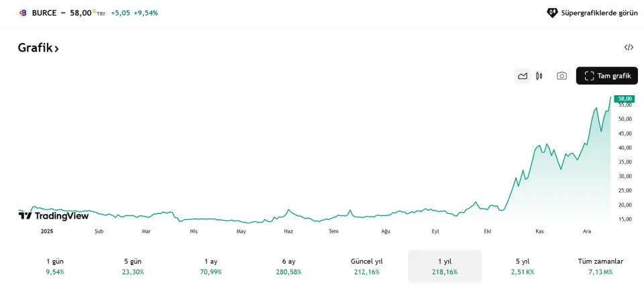Click the BURCE symbol logo icon
This screenshot has height=285, width=644.
click(x=23, y=13)
